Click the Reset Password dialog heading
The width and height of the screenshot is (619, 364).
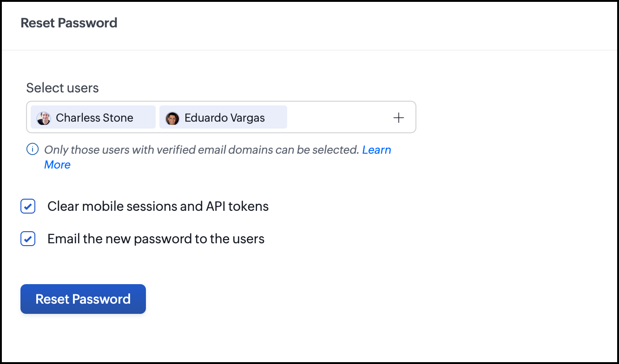69,23
